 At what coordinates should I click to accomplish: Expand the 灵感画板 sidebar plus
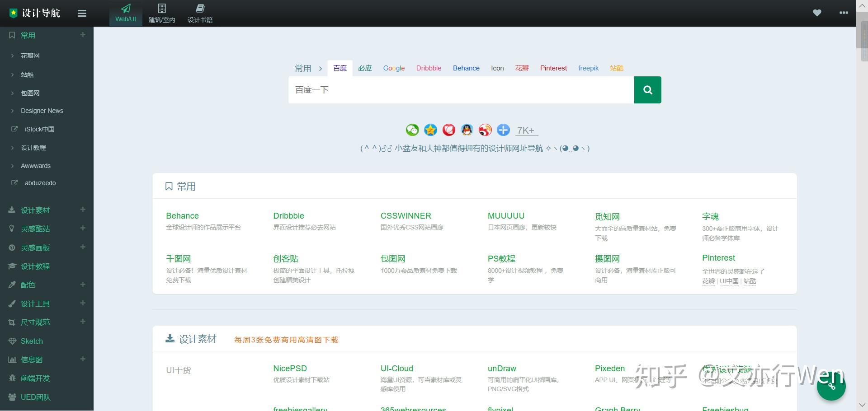[x=83, y=247]
